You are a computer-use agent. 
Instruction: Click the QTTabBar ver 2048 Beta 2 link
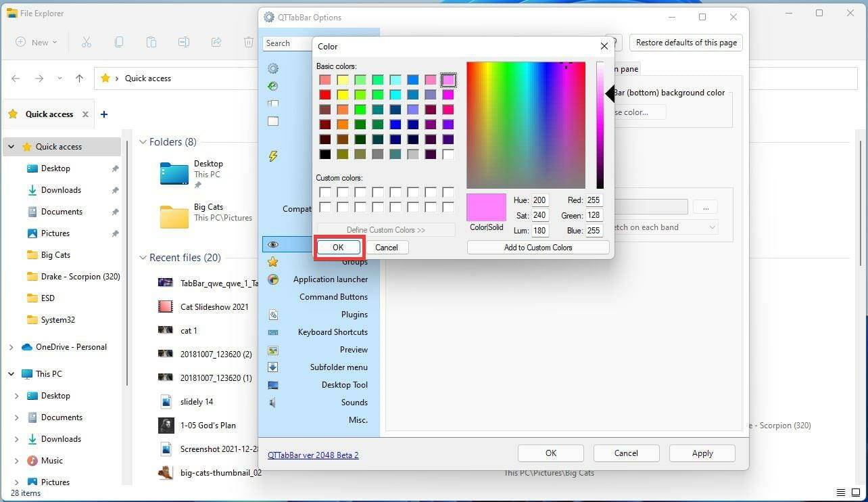point(313,455)
